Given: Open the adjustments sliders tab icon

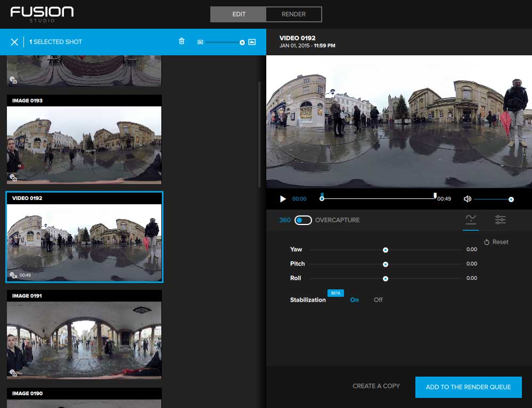Looking at the screenshot, I should 500,220.
